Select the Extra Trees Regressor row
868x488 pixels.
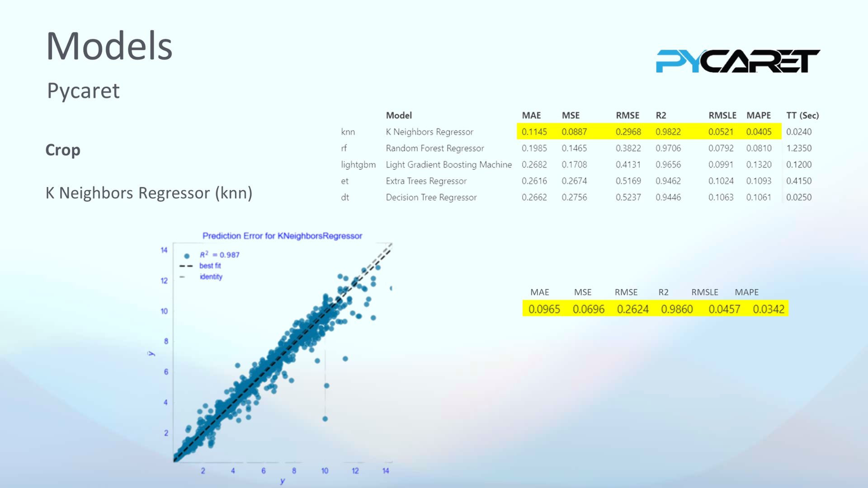point(426,181)
